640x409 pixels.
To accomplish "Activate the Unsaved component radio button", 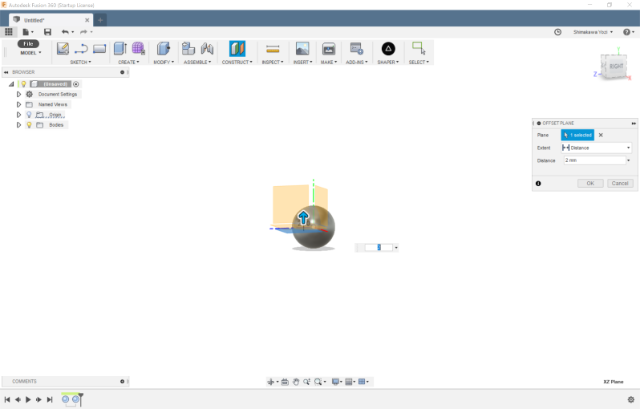I will (76, 84).
